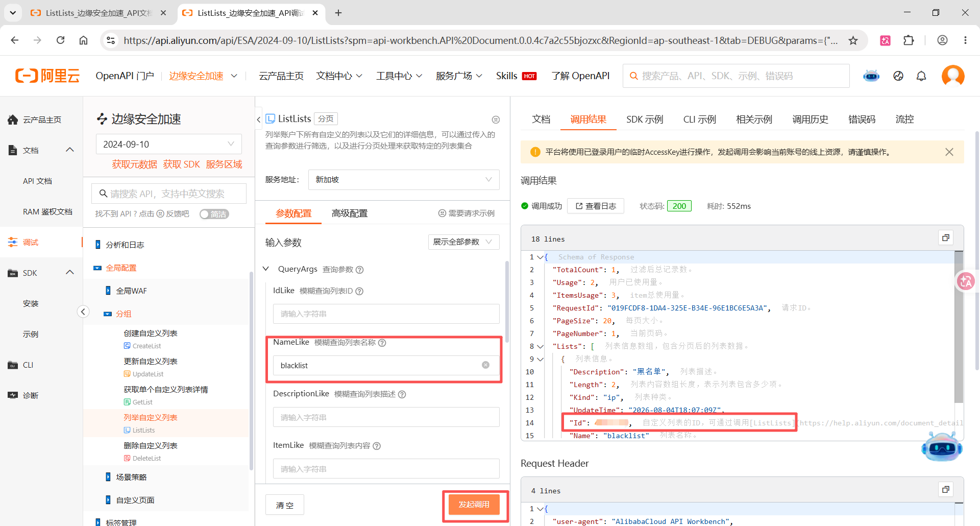Switch to the SDK 示例 tab
Screen dimensions: 980x526
645,119
